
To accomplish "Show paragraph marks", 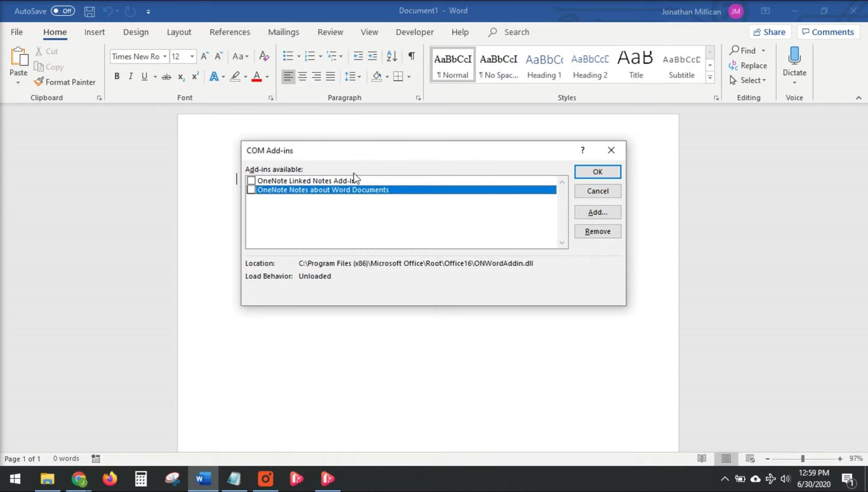I will click(x=411, y=56).
